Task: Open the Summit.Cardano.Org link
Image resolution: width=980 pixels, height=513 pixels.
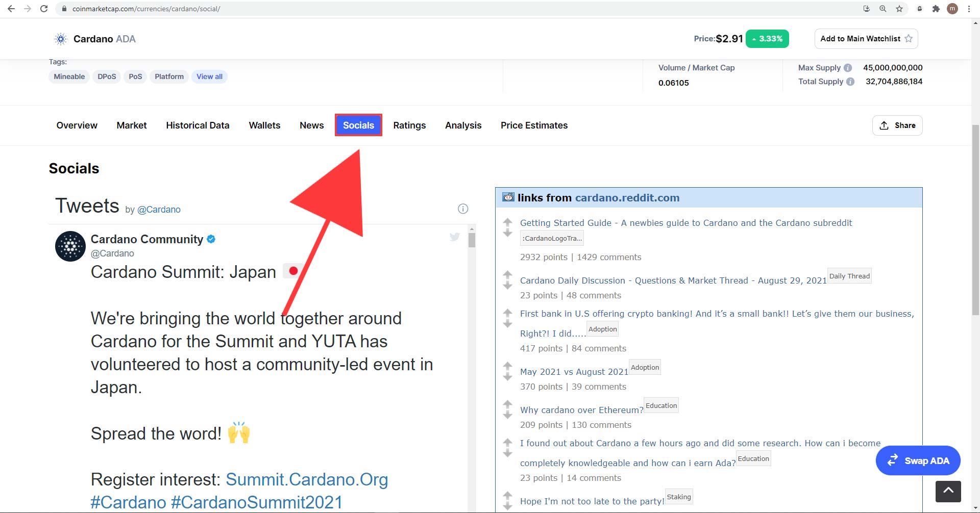Action: [307, 479]
